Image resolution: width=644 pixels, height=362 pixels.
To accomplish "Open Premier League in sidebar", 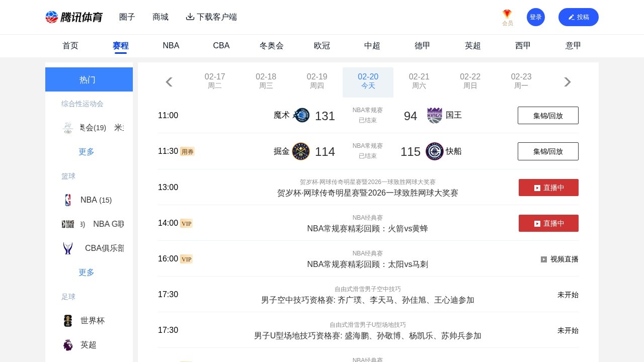I will point(89,345).
